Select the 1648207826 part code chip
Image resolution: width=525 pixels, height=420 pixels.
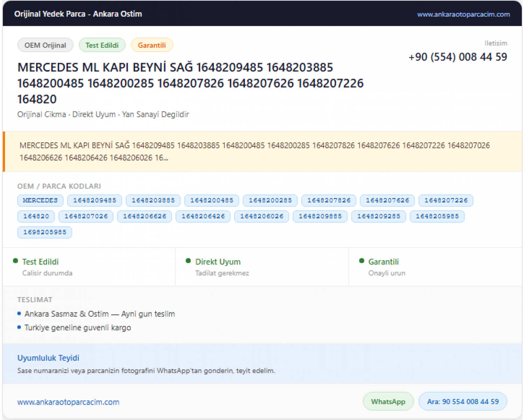click(329, 201)
